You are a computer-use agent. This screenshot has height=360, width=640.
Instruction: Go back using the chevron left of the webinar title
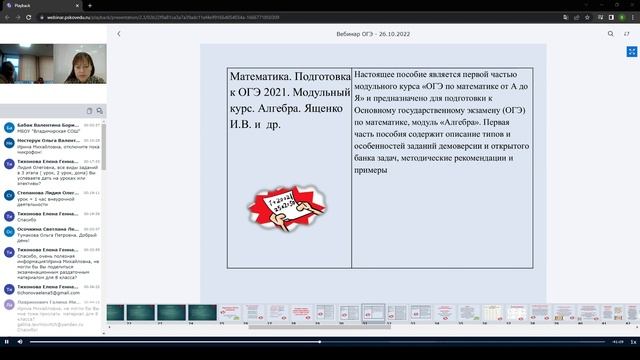119,34
